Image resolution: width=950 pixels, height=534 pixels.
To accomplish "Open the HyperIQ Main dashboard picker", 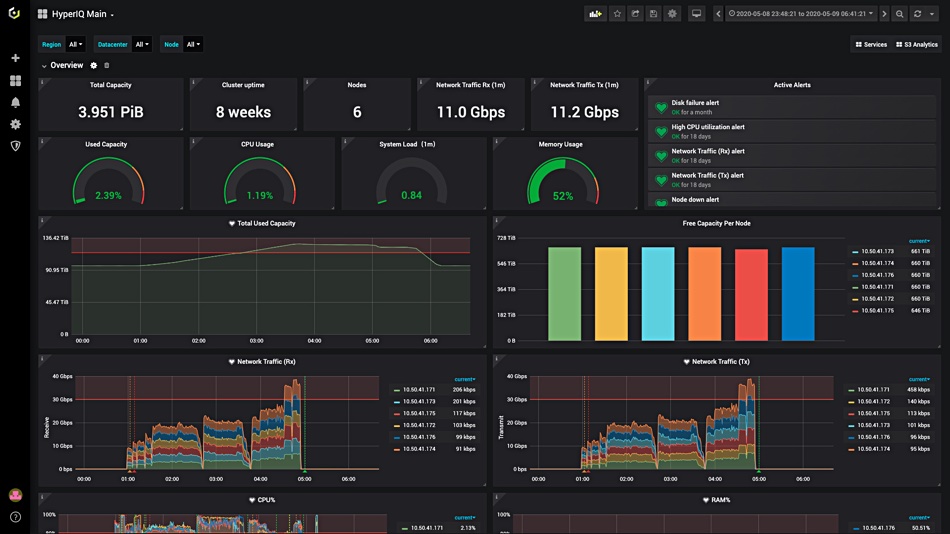I will pos(76,14).
